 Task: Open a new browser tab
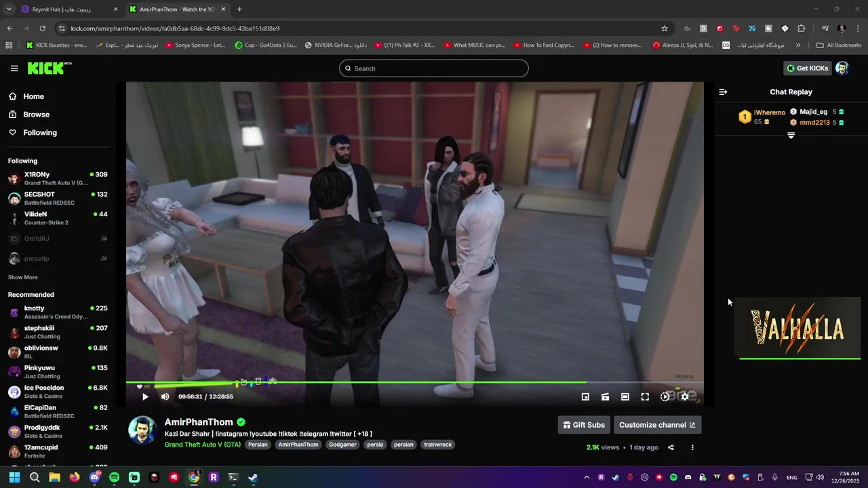coord(239,9)
